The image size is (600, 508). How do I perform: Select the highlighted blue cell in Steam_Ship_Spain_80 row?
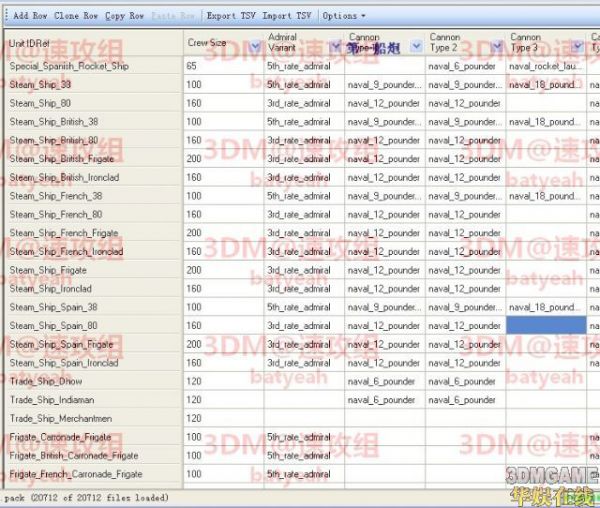[545, 326]
